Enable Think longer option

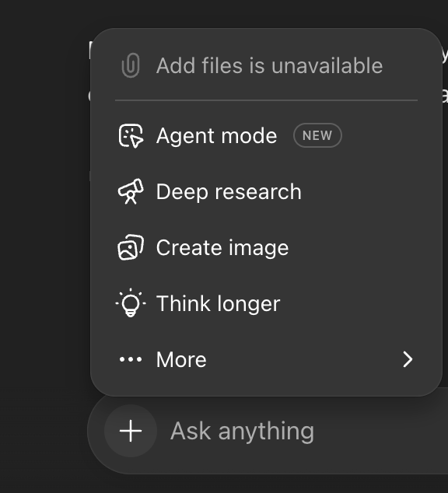point(266,303)
